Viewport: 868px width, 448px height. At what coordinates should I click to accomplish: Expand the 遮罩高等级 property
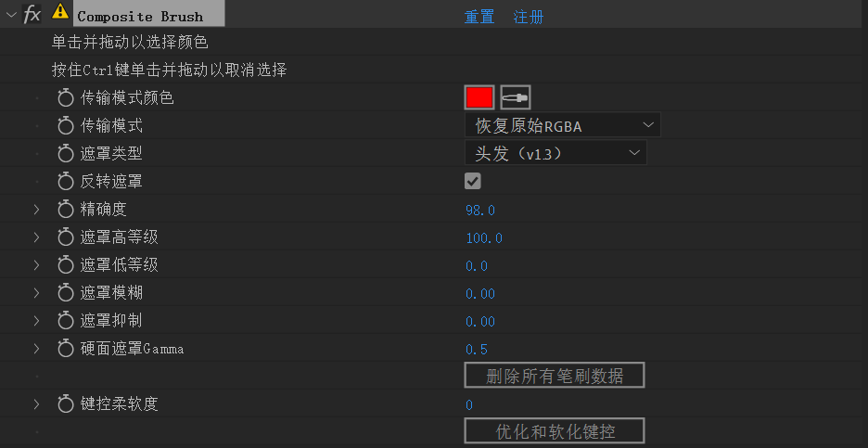[x=37, y=237]
